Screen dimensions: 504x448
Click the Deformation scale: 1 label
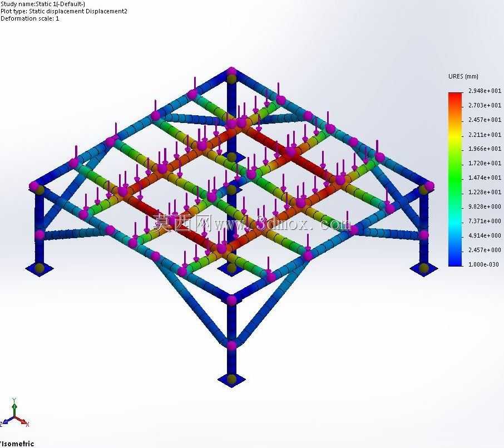click(x=29, y=18)
